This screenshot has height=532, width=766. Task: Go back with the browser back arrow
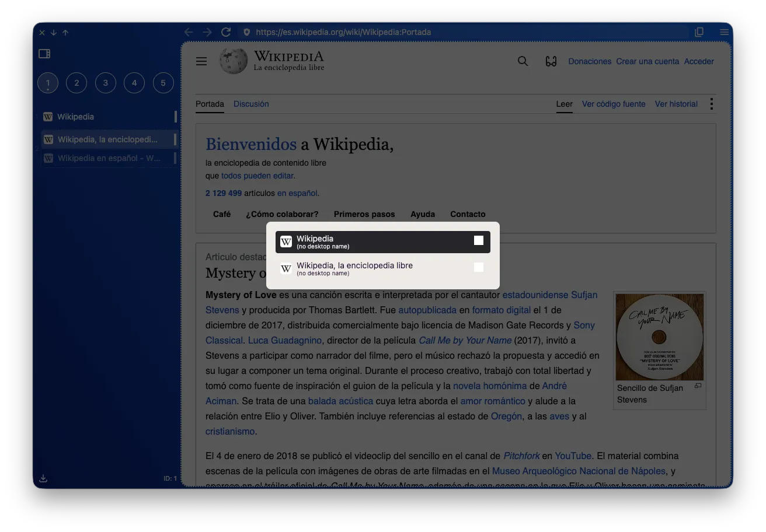pos(188,32)
